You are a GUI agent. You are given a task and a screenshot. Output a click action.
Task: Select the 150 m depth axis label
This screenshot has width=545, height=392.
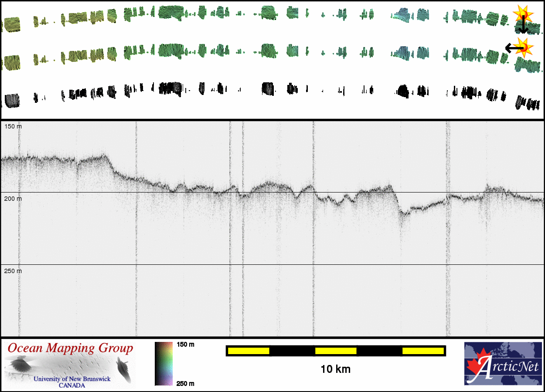13,126
